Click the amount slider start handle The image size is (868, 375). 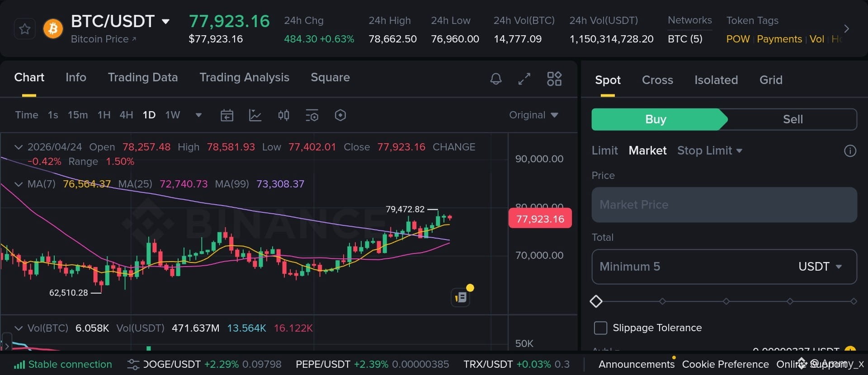coord(596,301)
